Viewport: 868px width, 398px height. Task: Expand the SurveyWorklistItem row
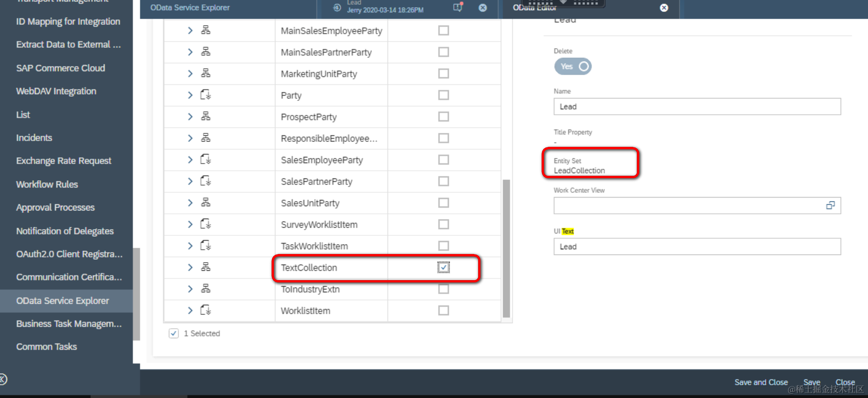tap(190, 224)
